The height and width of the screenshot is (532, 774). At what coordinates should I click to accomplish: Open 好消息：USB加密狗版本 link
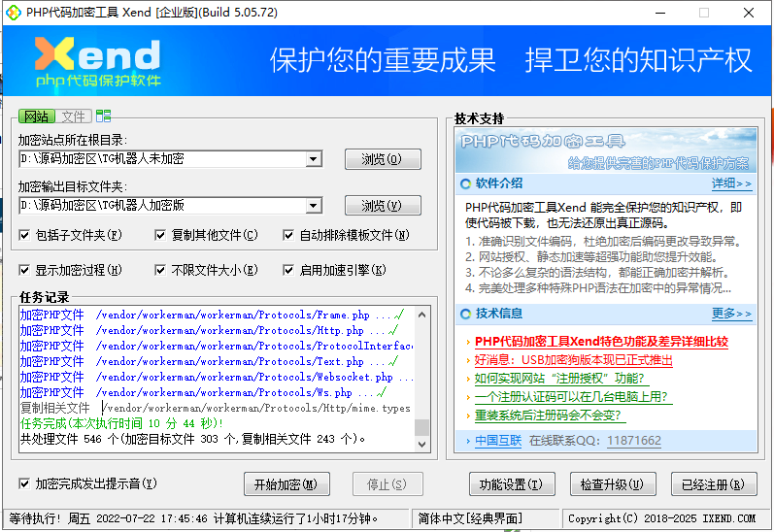573,360
